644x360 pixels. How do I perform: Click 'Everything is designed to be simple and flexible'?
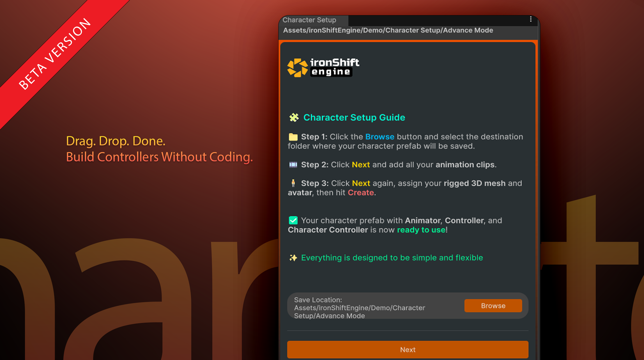click(x=392, y=258)
